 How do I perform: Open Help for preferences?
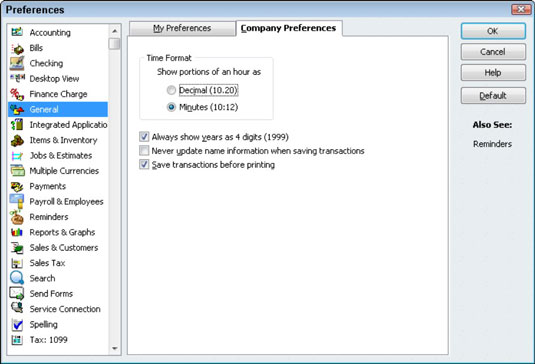tap(493, 73)
